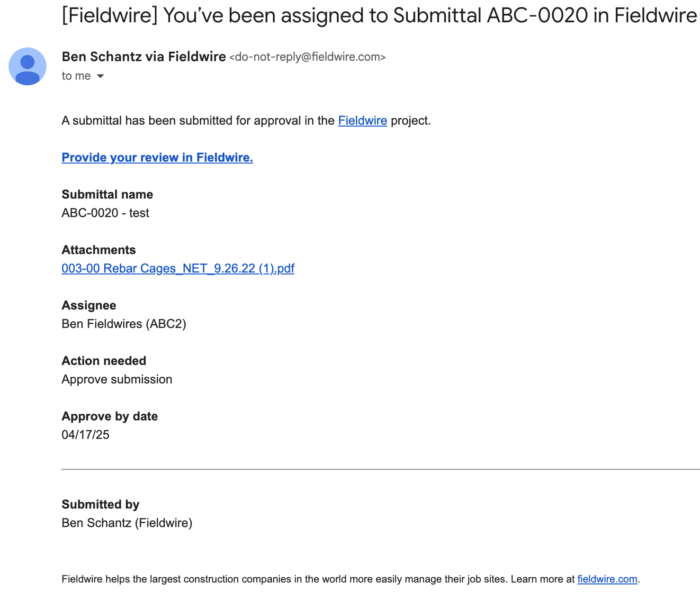Expand recipient details arrow beside "to me"
Screen dimensions: 700x601
pos(100,76)
